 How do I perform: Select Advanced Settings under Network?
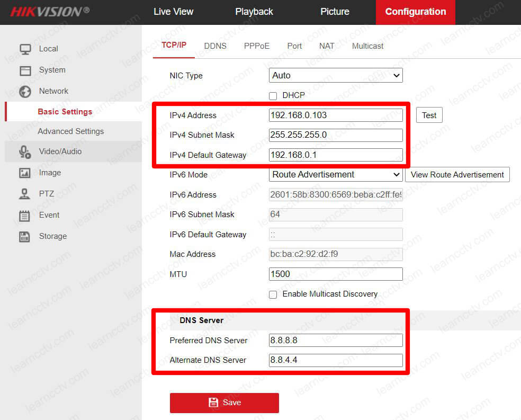(70, 131)
